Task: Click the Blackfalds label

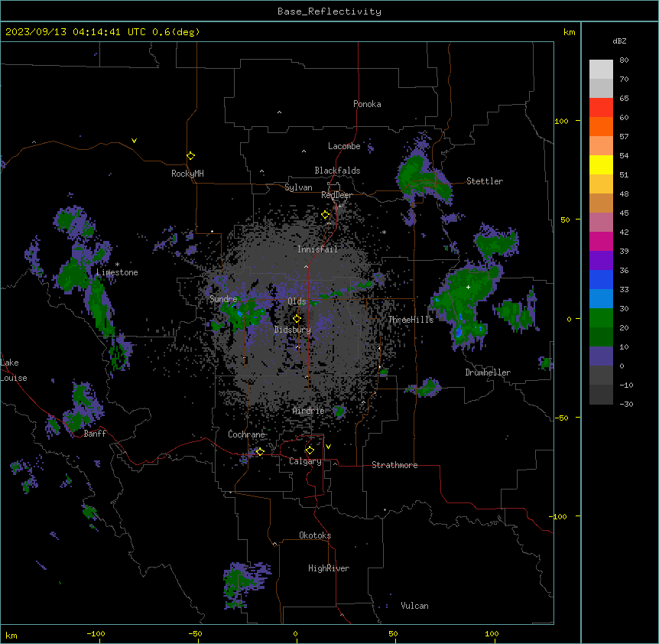Action: (337, 171)
